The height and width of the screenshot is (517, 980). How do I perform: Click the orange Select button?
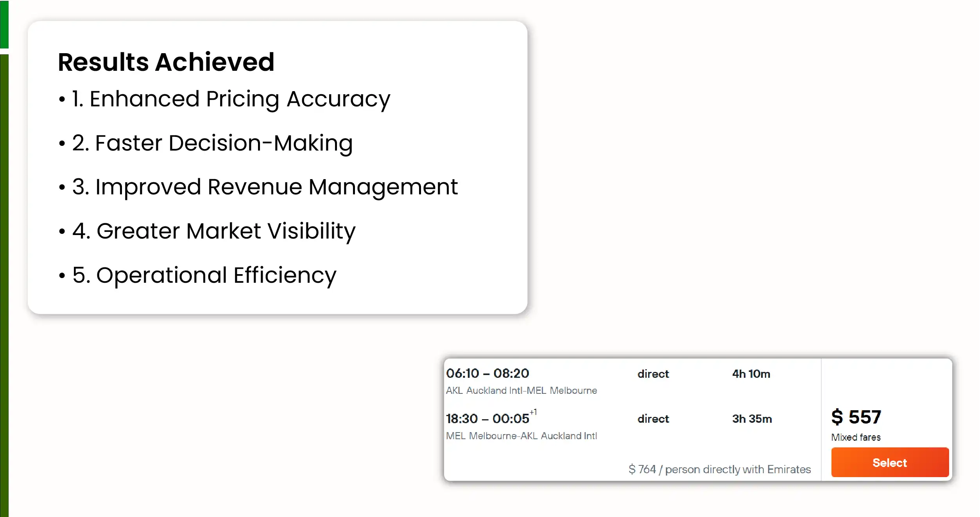[x=889, y=462]
